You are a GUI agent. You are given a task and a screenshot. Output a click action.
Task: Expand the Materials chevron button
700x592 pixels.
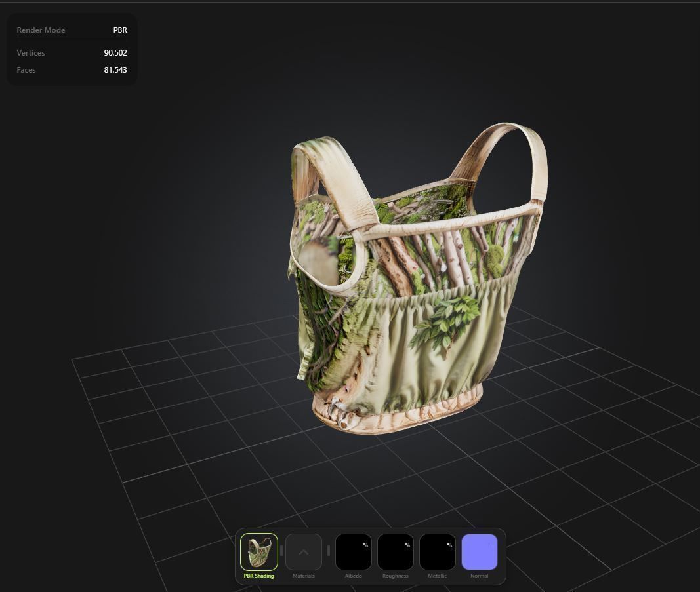304,552
